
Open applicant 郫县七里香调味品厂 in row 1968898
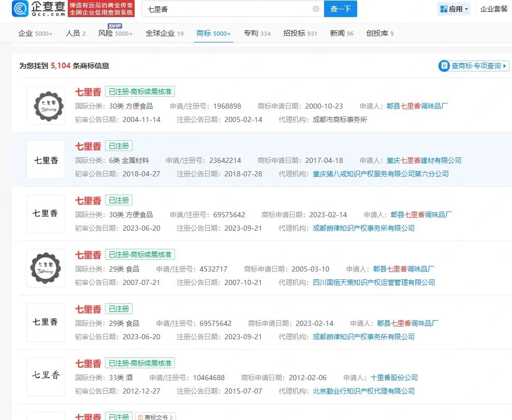(x=417, y=106)
